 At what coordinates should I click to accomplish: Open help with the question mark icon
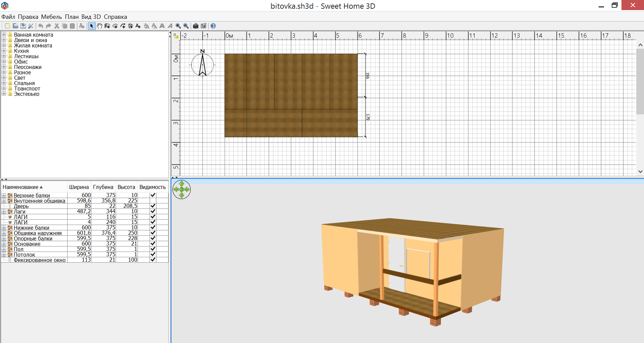(x=213, y=26)
